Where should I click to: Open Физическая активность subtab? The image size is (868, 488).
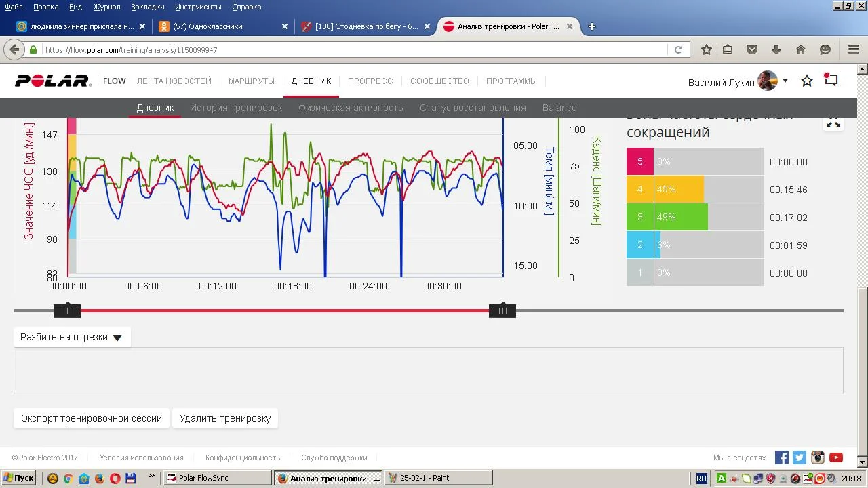(x=351, y=108)
